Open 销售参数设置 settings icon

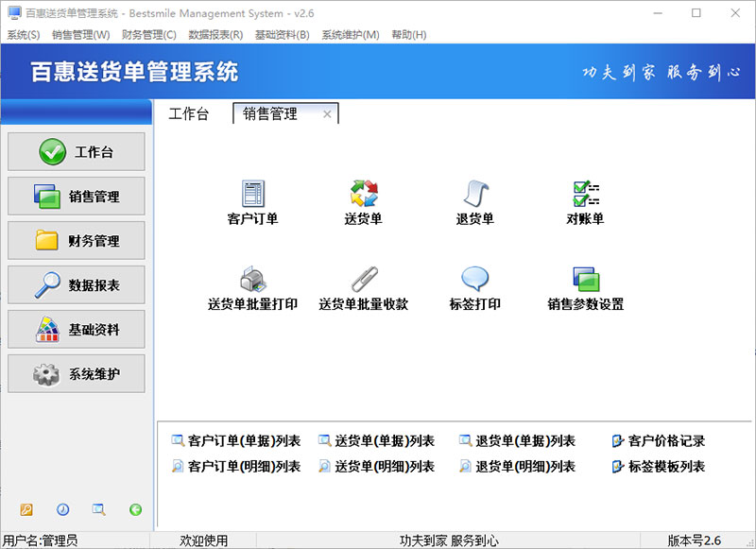(586, 280)
